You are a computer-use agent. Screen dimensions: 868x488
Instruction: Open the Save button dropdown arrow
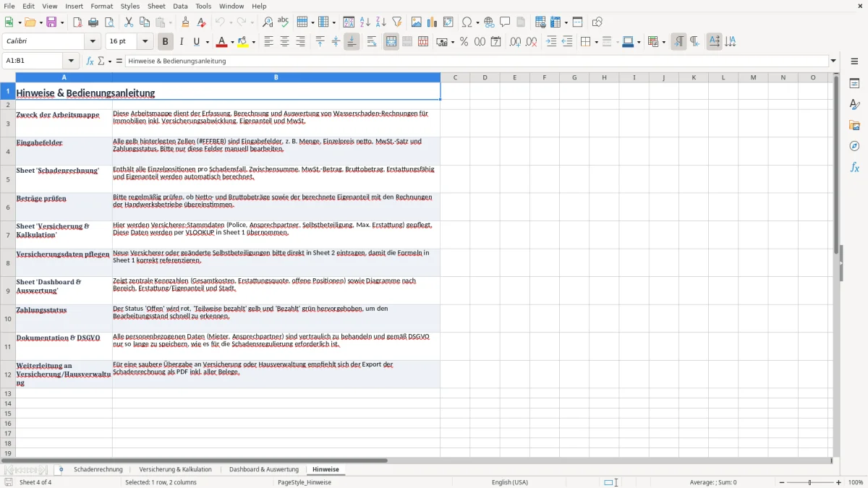point(62,22)
